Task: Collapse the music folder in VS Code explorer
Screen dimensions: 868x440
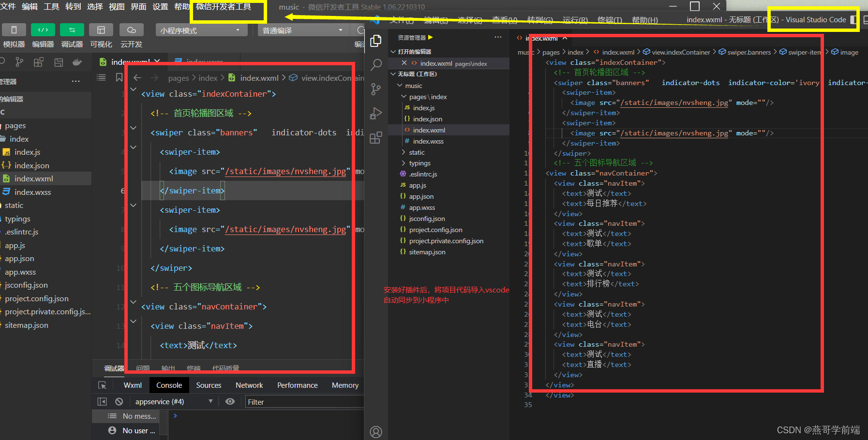Action: pos(400,86)
